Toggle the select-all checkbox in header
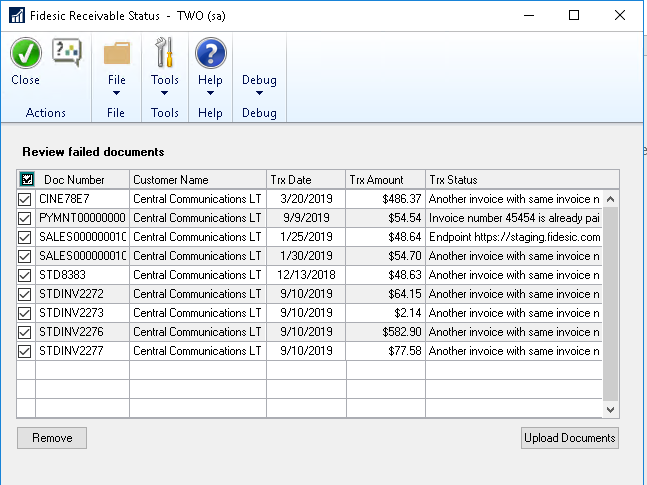This screenshot has width=647, height=485. (x=27, y=180)
